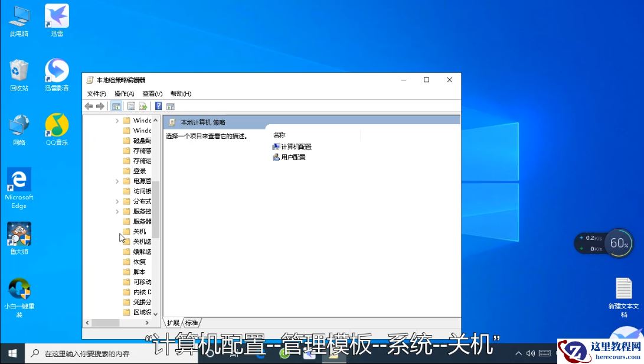Click the show console tree toolbar icon
Image resolution: width=644 pixels, height=364 pixels.
116,106
